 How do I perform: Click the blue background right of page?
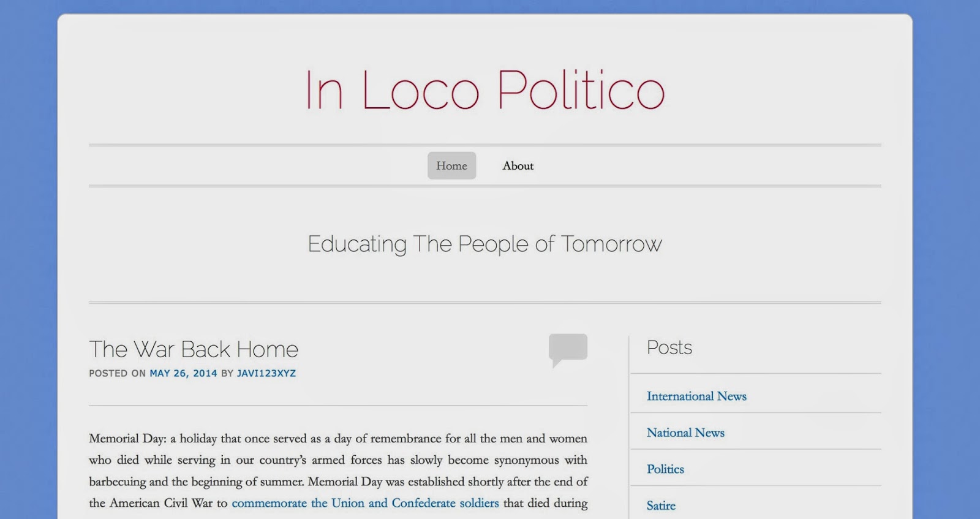tap(946, 245)
